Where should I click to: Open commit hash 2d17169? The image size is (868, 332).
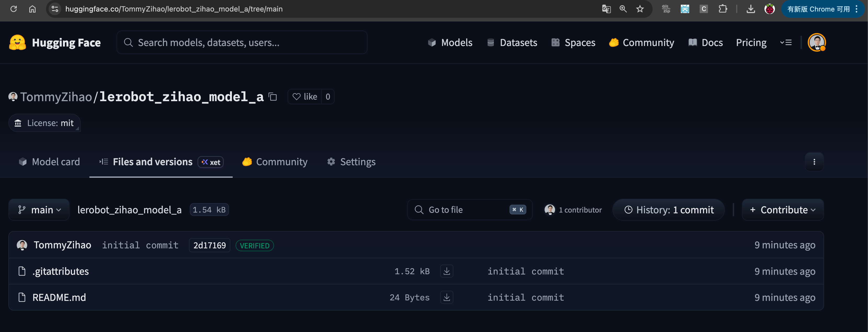click(x=210, y=245)
